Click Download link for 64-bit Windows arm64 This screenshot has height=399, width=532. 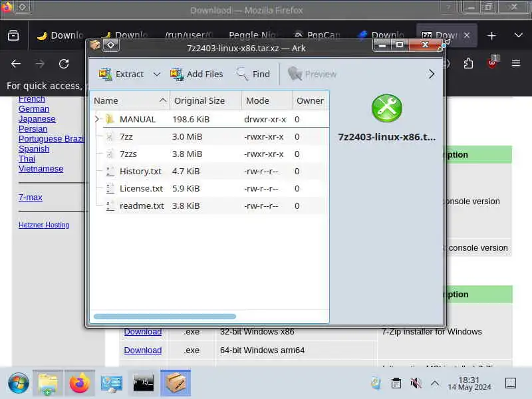[143, 350]
